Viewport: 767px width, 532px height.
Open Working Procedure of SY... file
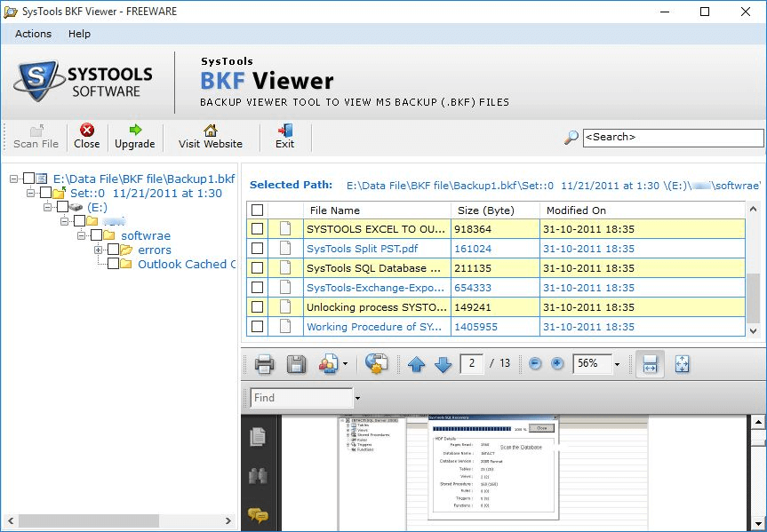[x=375, y=327]
